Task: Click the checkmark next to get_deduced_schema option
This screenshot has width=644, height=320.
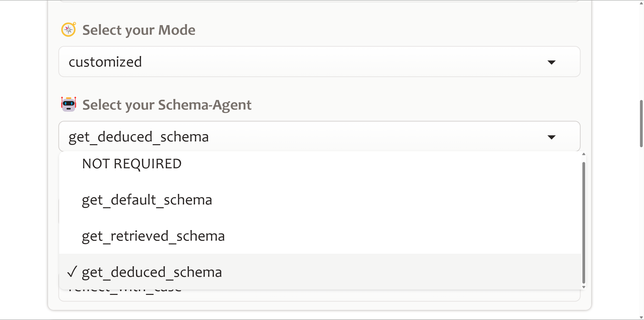Action: [x=72, y=272]
